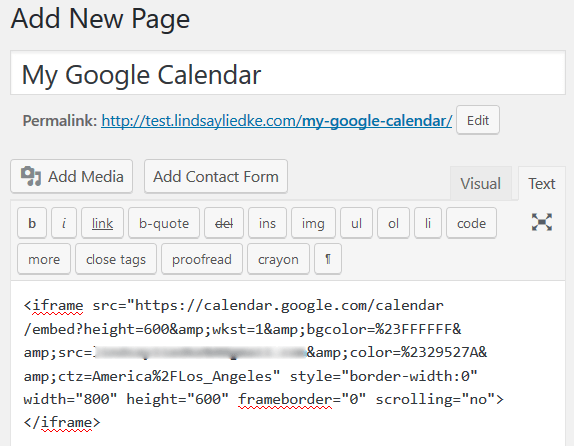Switch to the Visual editor tab
574x446 pixels.
point(480,183)
